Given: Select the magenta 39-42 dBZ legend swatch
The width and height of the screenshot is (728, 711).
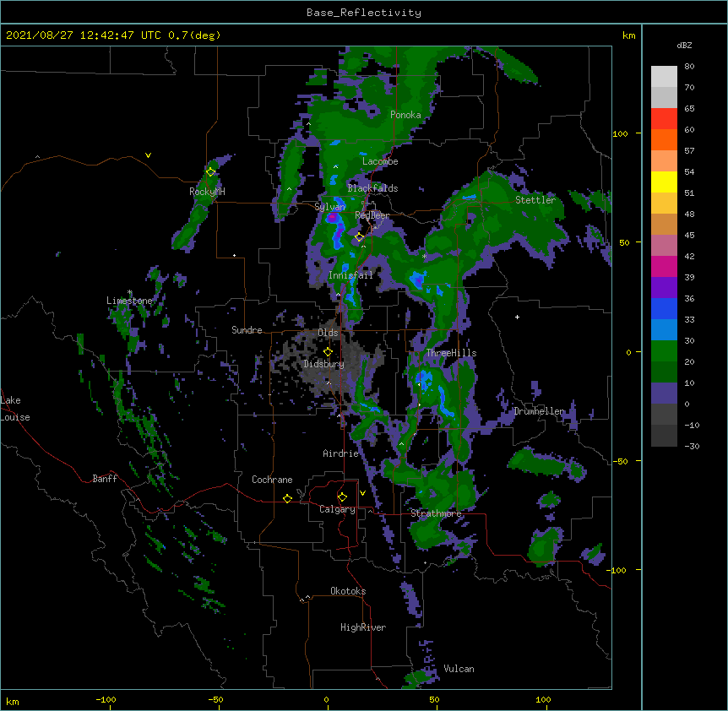Looking at the screenshot, I should click(664, 266).
